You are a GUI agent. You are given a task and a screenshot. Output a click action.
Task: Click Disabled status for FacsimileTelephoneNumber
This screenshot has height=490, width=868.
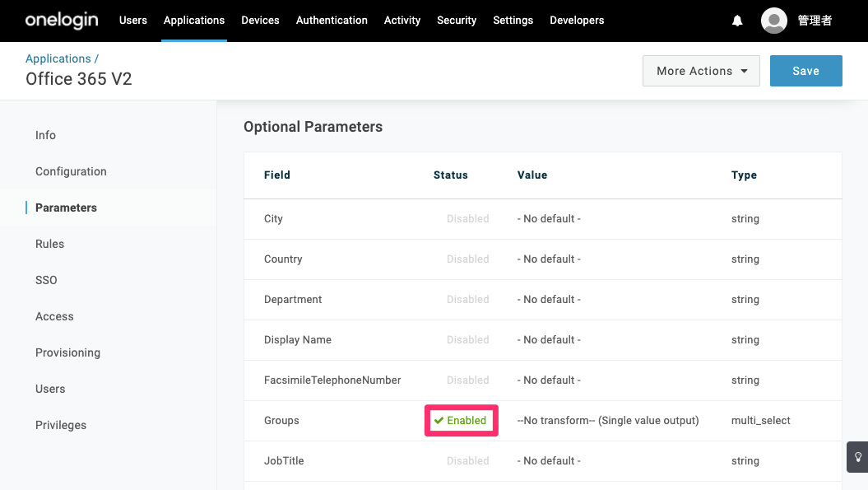click(x=468, y=380)
